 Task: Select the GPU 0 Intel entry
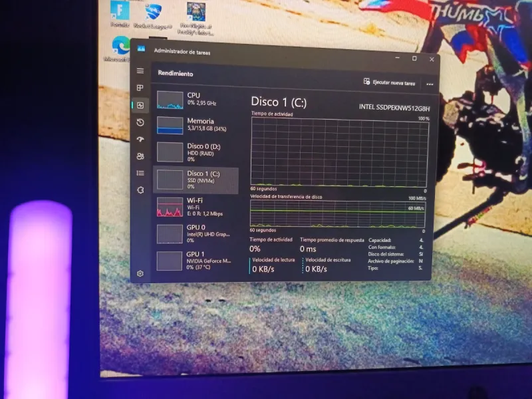pyautogui.click(x=196, y=233)
